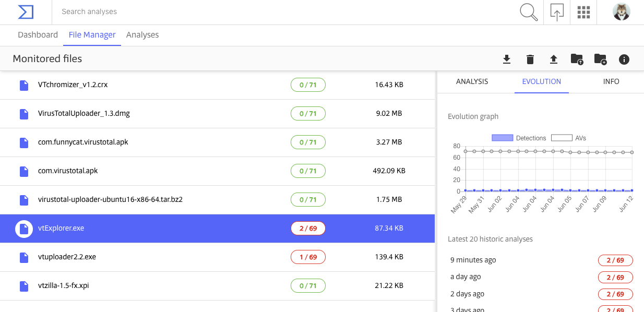Click 0 / 71 badge of the ubuntu16 tarball
This screenshot has height=312, width=644.
(x=308, y=199)
